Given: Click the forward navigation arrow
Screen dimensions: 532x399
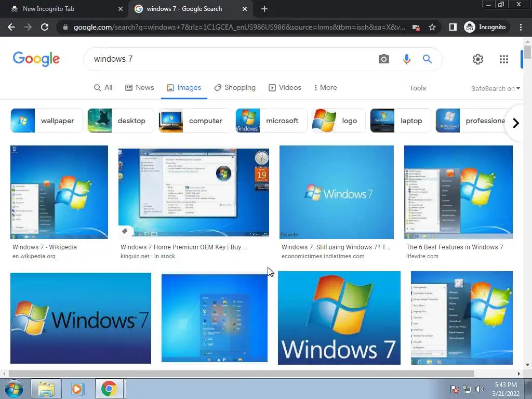Looking at the screenshot, I should [x=28, y=27].
